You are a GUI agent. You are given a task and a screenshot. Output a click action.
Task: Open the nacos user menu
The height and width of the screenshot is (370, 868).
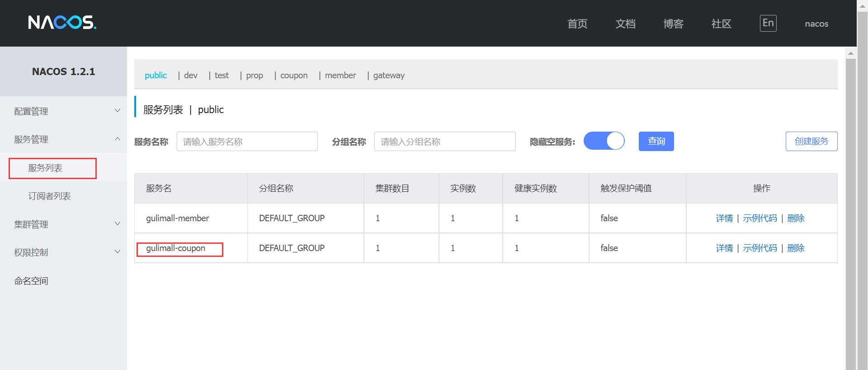point(816,24)
